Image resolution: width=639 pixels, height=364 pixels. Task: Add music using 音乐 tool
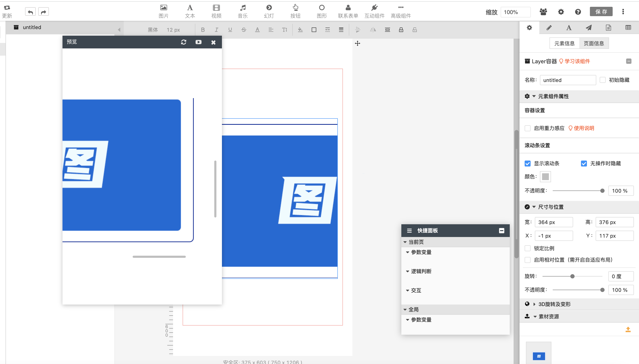(243, 11)
